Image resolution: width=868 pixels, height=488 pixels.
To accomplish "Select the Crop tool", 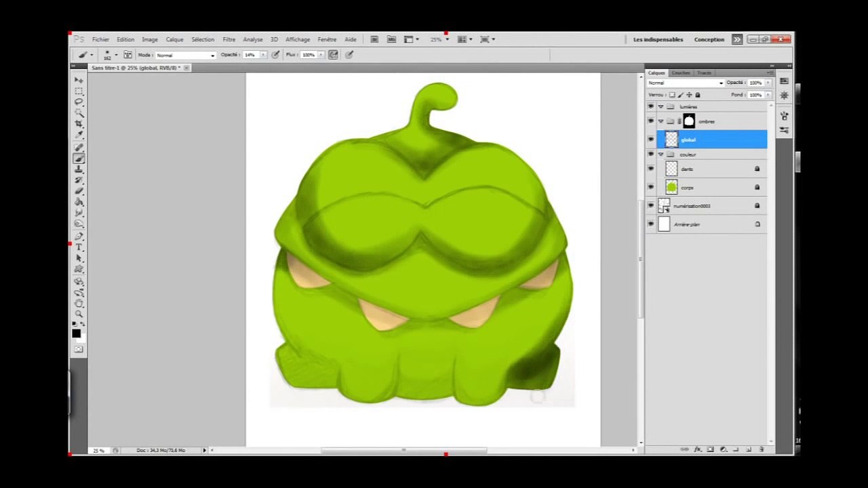I will pos(79,124).
